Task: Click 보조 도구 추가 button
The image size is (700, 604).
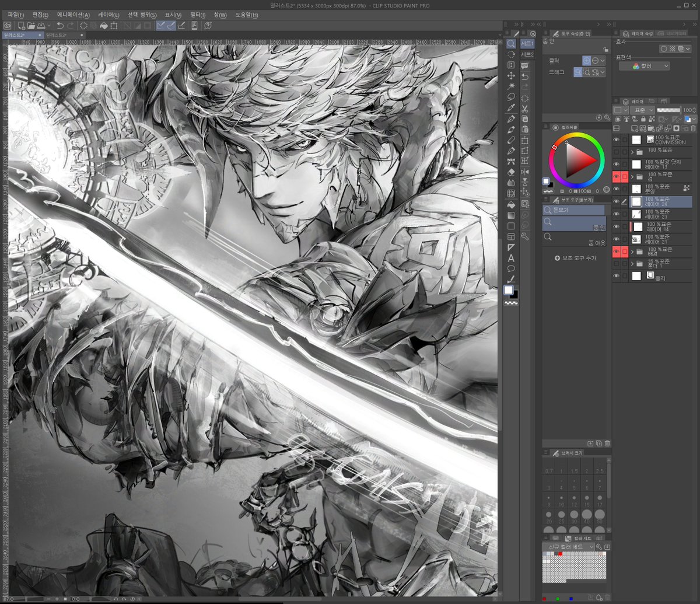Action: (x=575, y=258)
